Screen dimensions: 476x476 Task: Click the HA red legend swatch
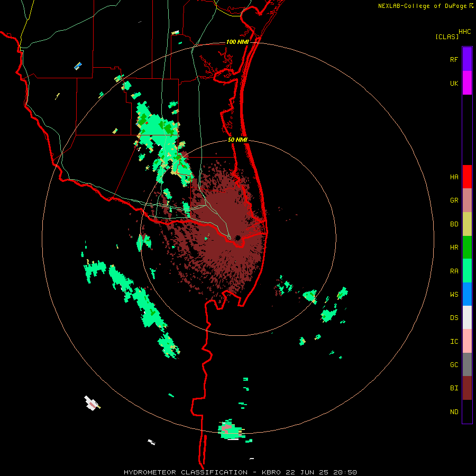click(x=467, y=177)
